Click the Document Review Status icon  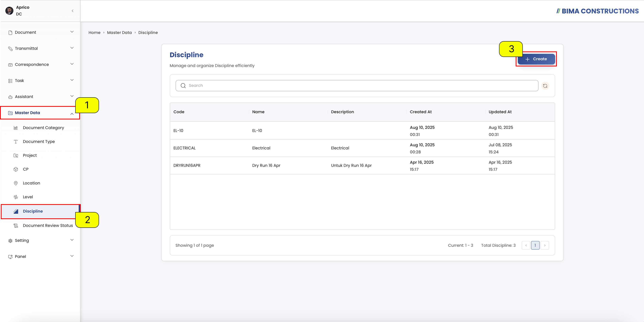pos(16,226)
